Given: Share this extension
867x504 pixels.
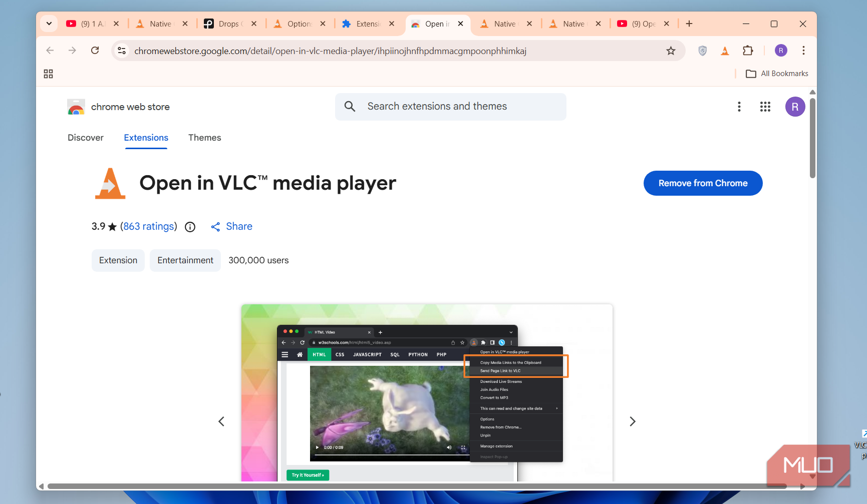Looking at the screenshot, I should (x=232, y=226).
